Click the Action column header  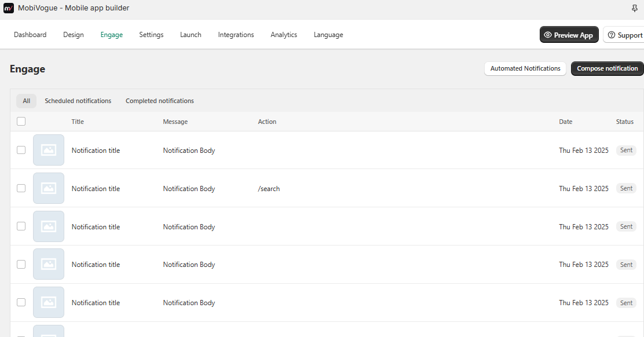[267, 122]
